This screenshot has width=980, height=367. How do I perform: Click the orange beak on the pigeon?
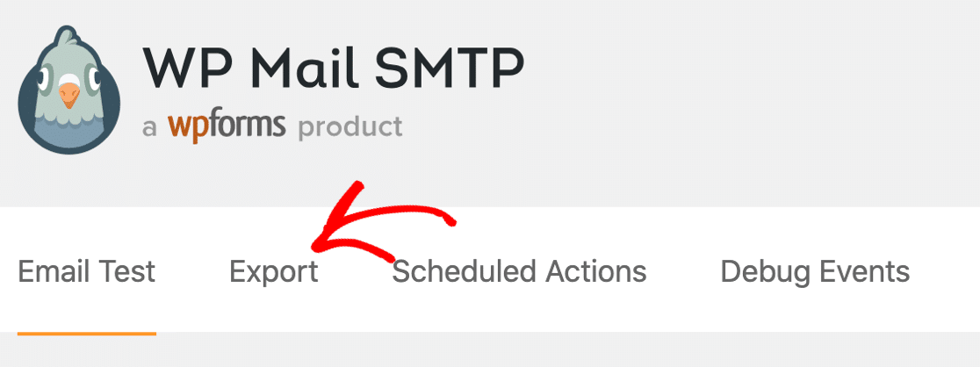coord(69,97)
